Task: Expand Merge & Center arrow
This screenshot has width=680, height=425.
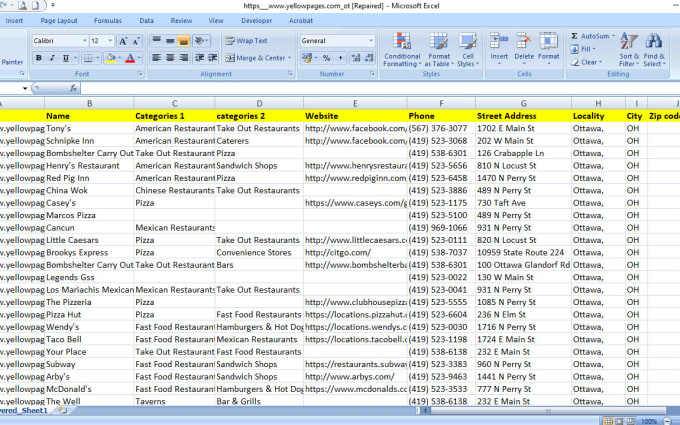Action: tap(289, 58)
